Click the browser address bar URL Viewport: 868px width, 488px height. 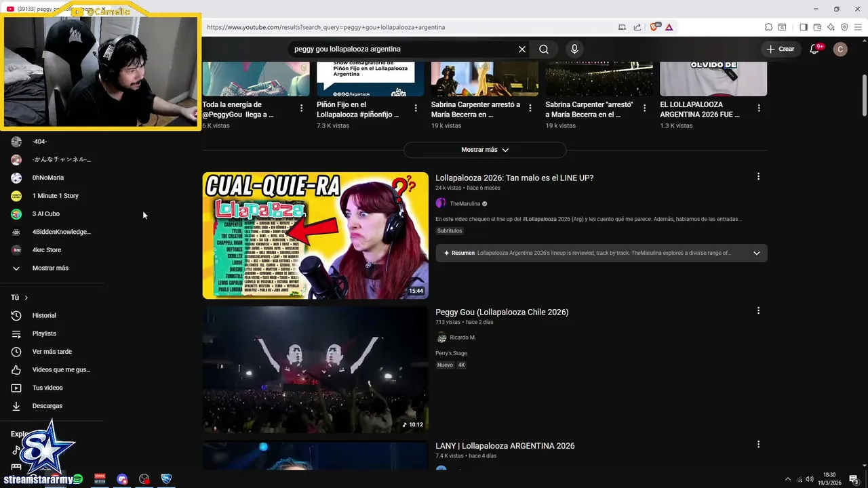[325, 27]
